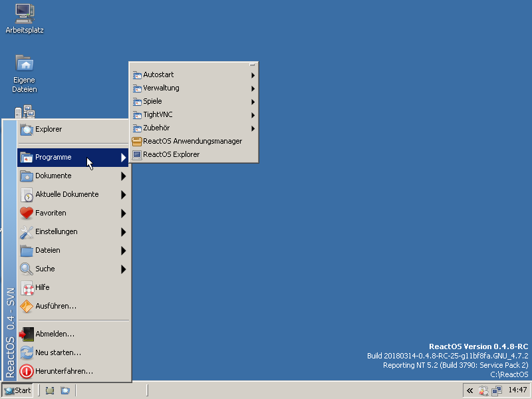Click the red heart Favoriten icon
The height and width of the screenshot is (399, 532).
(x=27, y=213)
